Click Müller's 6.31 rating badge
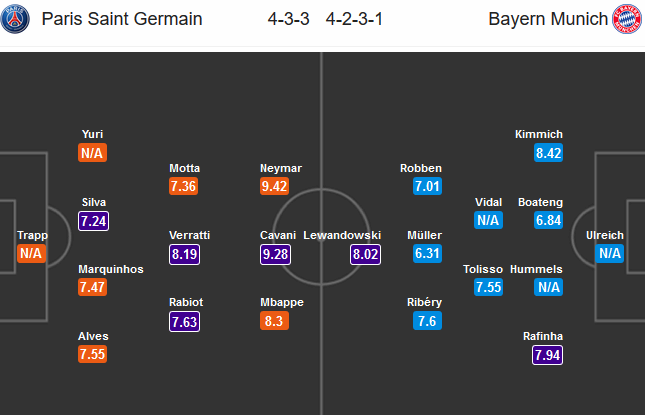The width and height of the screenshot is (645, 415). [427, 253]
